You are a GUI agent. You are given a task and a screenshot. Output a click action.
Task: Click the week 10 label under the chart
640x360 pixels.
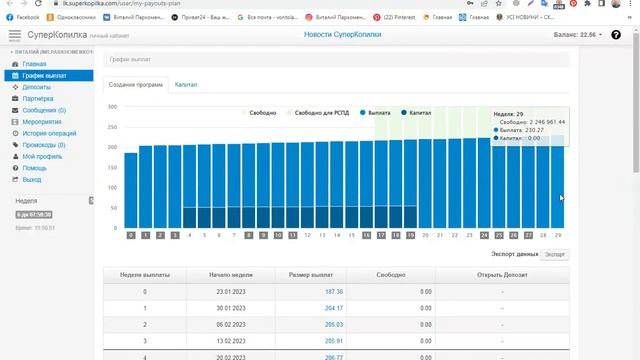click(278, 236)
